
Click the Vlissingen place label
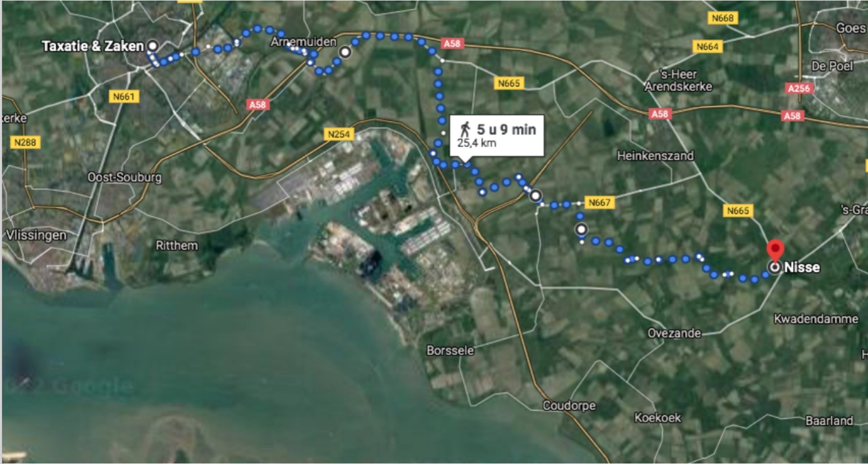37,236
